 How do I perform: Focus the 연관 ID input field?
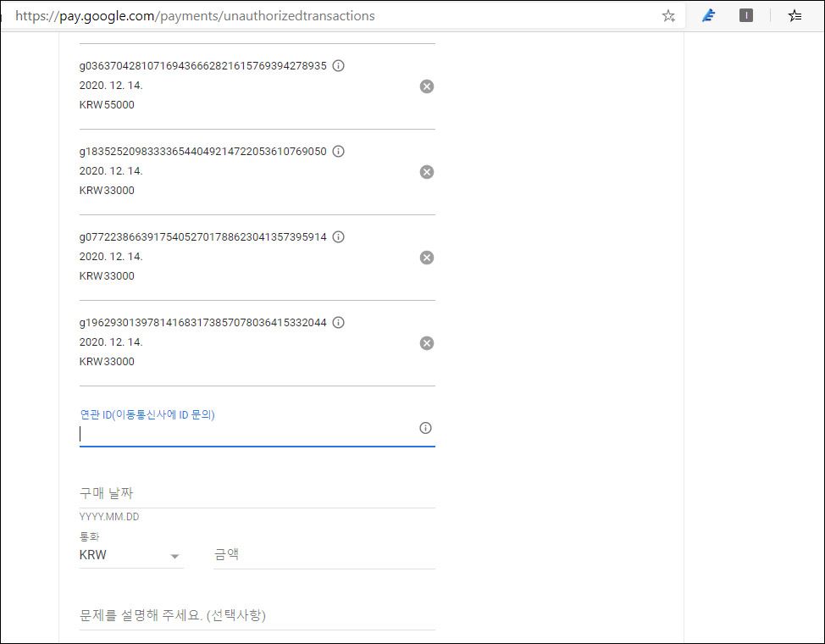[x=246, y=434]
